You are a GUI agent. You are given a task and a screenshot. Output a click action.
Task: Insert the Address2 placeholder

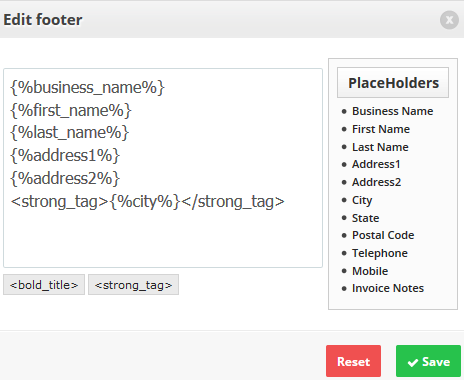[x=376, y=182]
